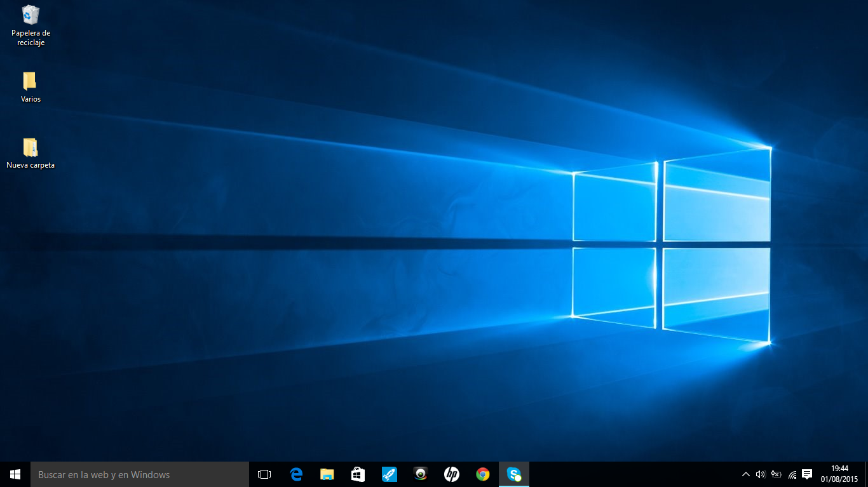
Task: Open the webcam app icon in taskbar
Action: (420, 474)
